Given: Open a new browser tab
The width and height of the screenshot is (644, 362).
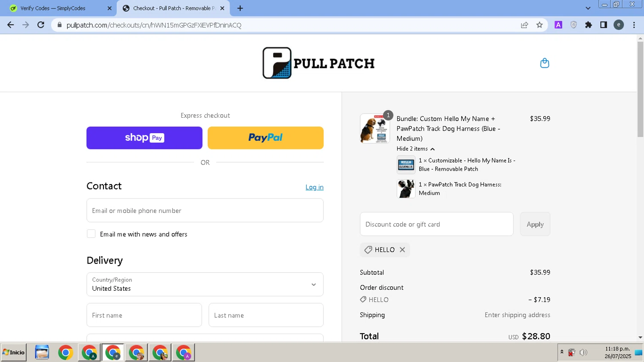Looking at the screenshot, I should pyautogui.click(x=240, y=8).
